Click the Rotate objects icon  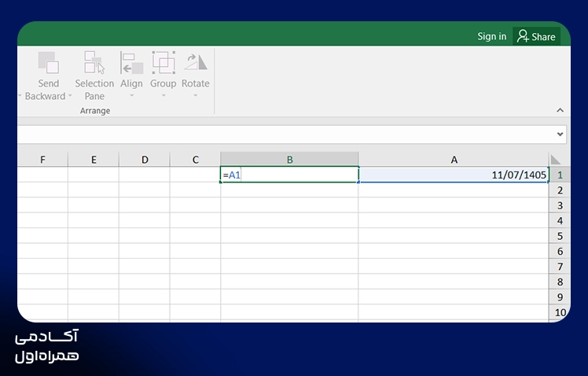point(196,62)
